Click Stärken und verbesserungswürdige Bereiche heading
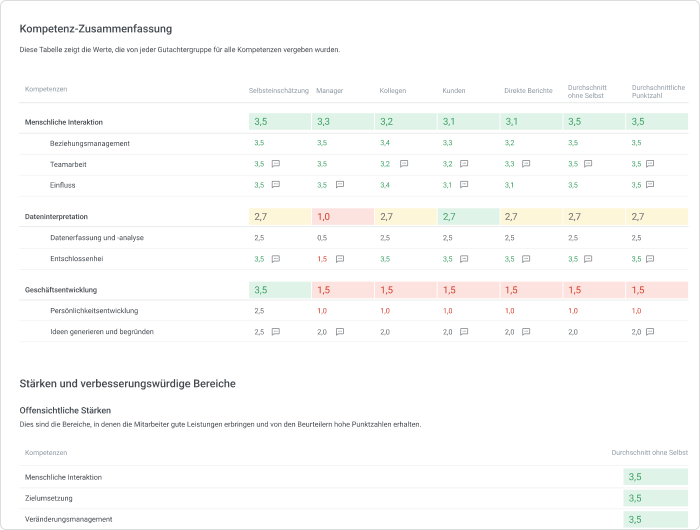The height and width of the screenshot is (530, 700). (127, 384)
